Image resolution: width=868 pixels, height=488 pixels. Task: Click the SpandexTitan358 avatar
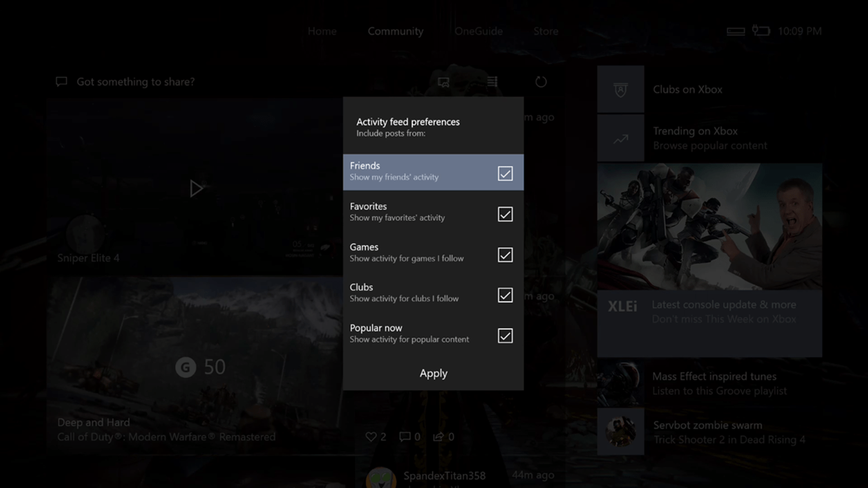[381, 478]
